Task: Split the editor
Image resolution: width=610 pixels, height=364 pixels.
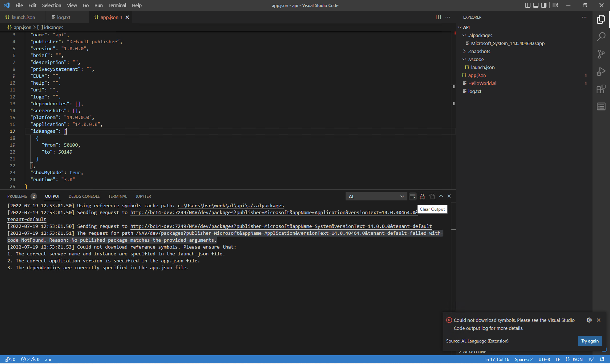Action: click(x=438, y=17)
